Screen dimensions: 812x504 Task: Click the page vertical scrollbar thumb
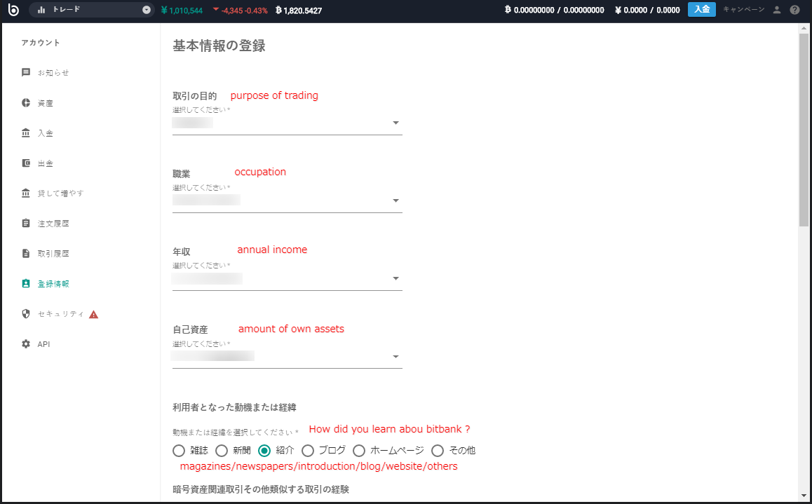[x=804, y=130]
